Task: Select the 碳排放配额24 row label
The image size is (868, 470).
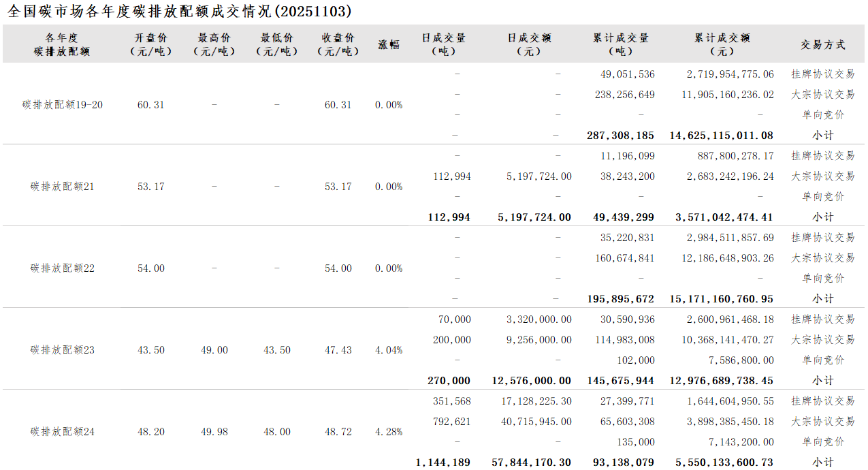Action: pyautogui.click(x=63, y=432)
